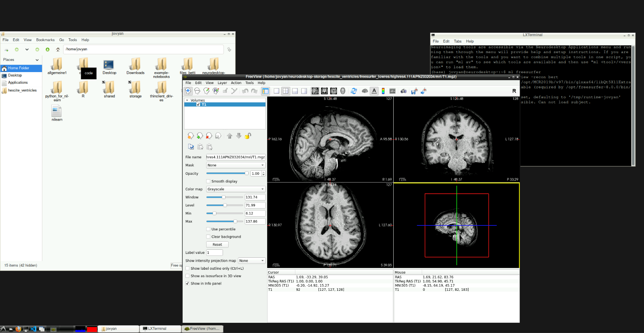Switch to single-view 1x1 layout icon

click(x=276, y=91)
